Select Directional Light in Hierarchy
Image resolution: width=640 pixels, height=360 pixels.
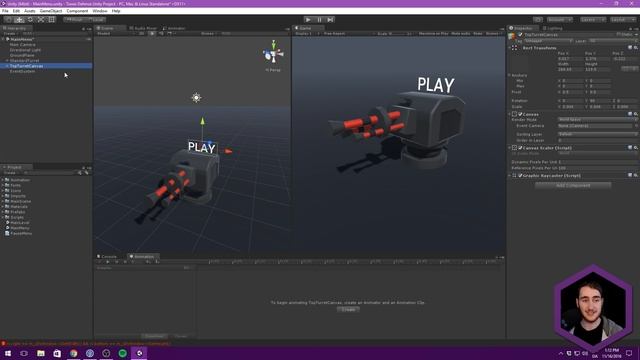click(x=25, y=50)
